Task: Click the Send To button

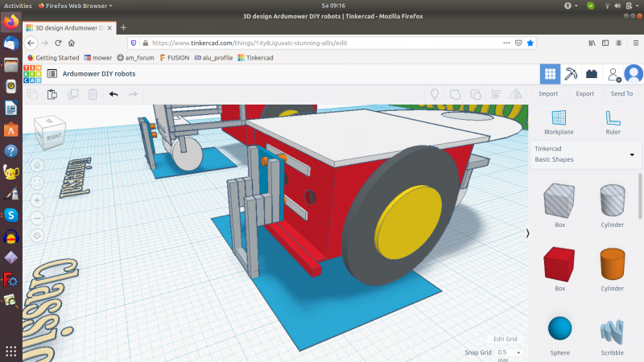Action: tap(621, 94)
